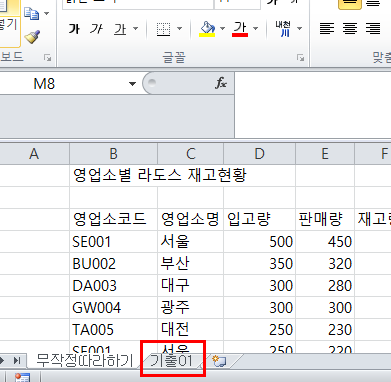Apply red font color
The width and height of the screenshot is (391, 382).
coord(240,29)
